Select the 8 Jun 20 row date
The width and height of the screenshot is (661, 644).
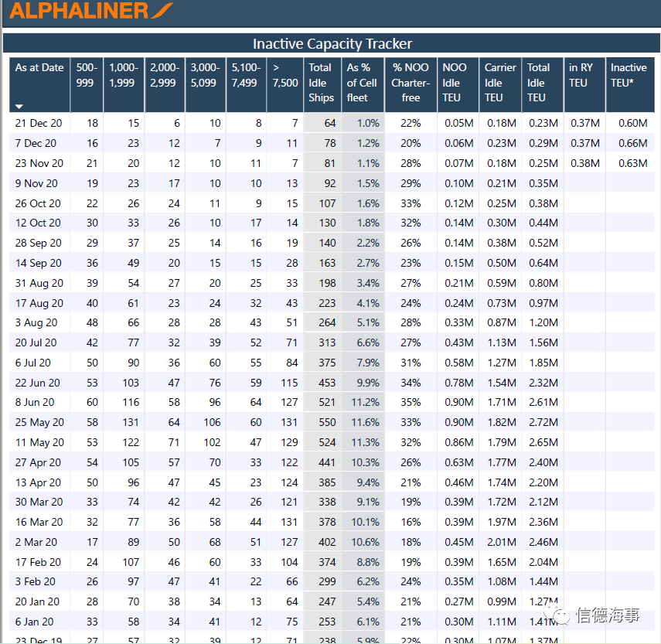[x=35, y=403]
